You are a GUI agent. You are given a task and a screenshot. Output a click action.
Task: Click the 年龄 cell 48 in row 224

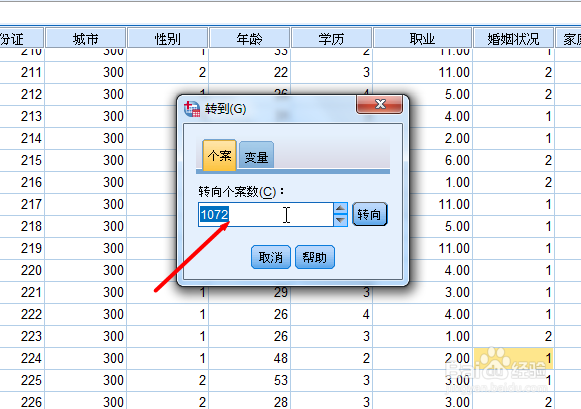point(249,358)
